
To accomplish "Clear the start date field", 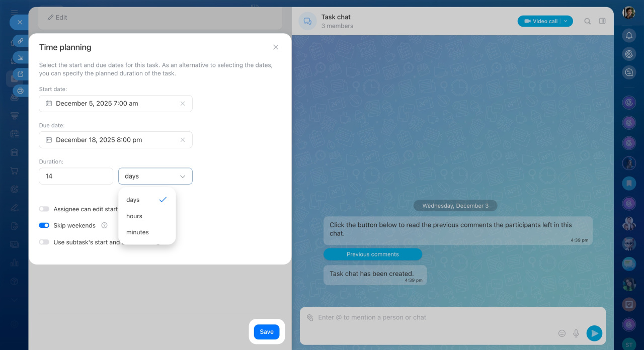I will (x=183, y=104).
